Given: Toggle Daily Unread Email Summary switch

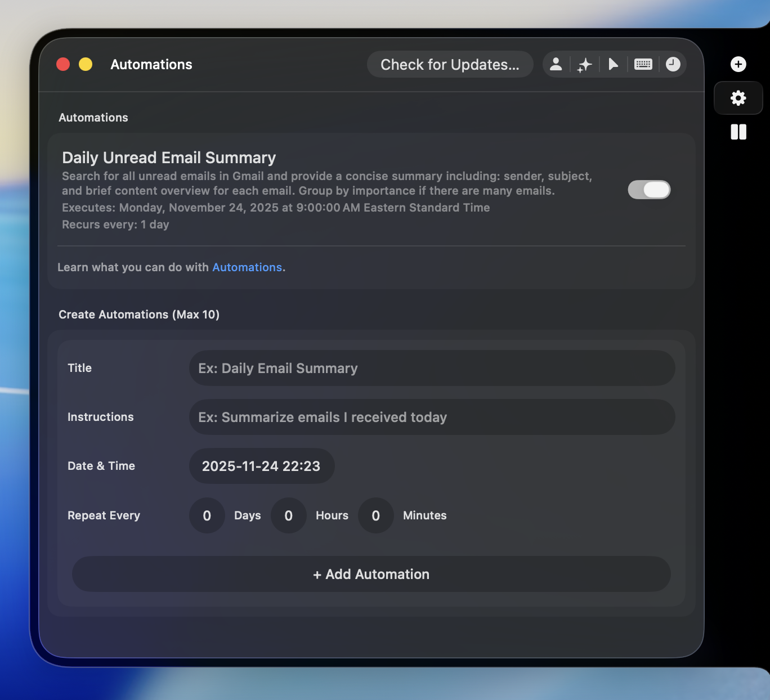Looking at the screenshot, I should point(649,190).
